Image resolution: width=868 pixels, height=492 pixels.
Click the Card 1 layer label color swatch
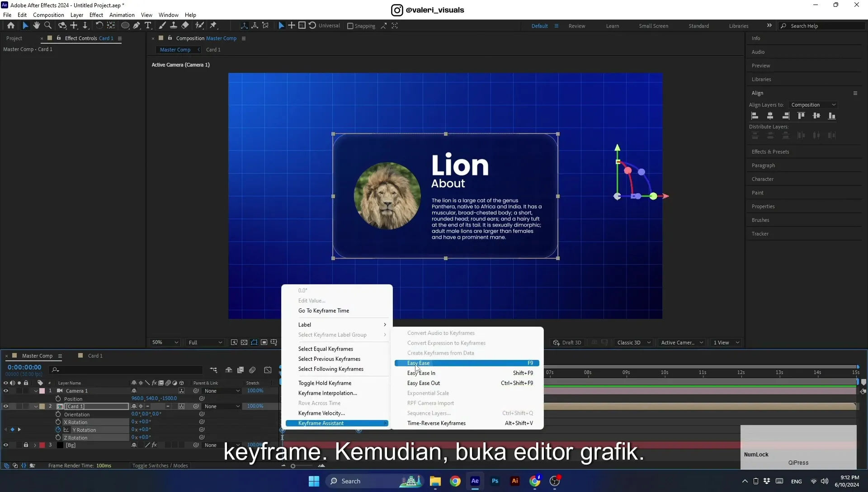[42, 407]
